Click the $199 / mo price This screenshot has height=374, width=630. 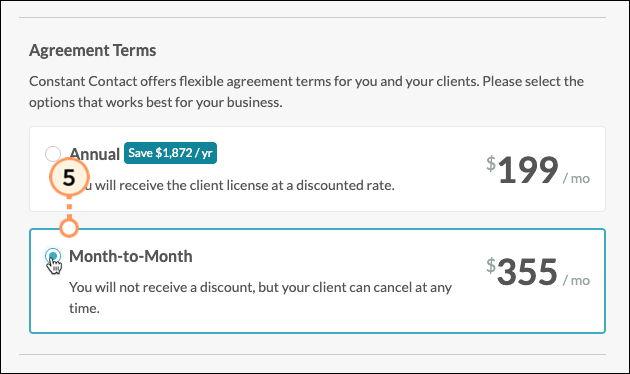538,170
